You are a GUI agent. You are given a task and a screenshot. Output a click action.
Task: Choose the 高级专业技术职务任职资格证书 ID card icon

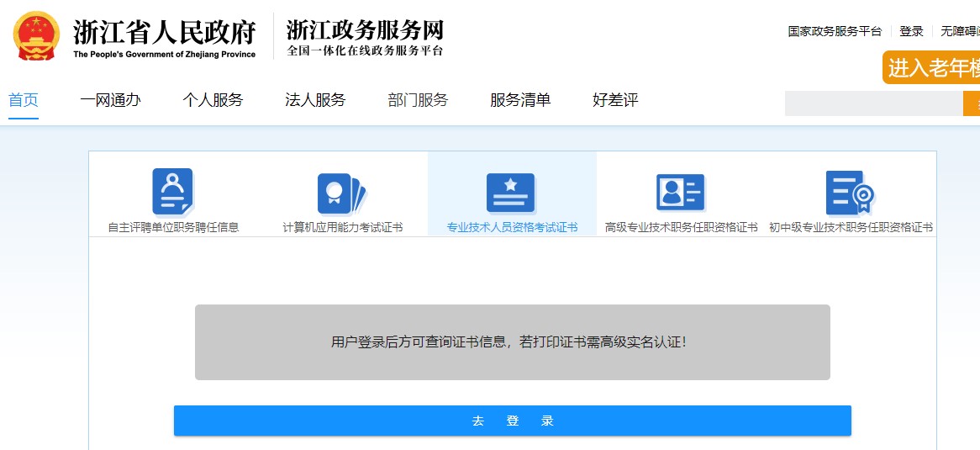pos(680,193)
